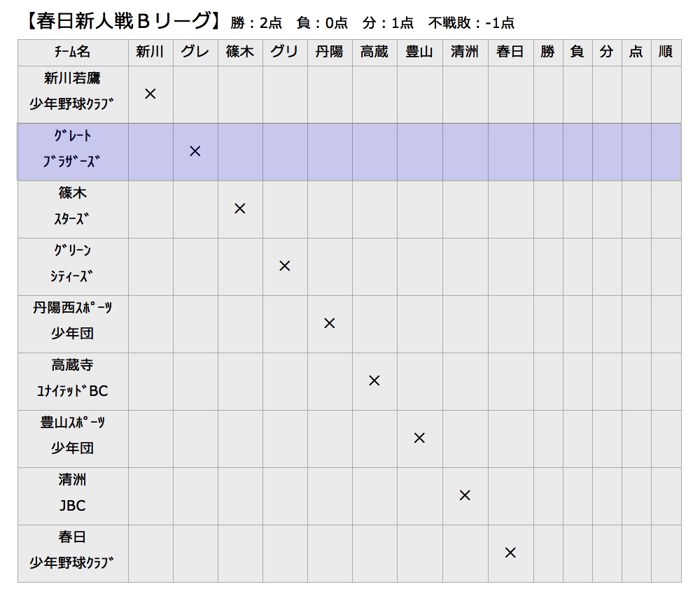
Task: Click the 点 column header
Action: (x=636, y=52)
